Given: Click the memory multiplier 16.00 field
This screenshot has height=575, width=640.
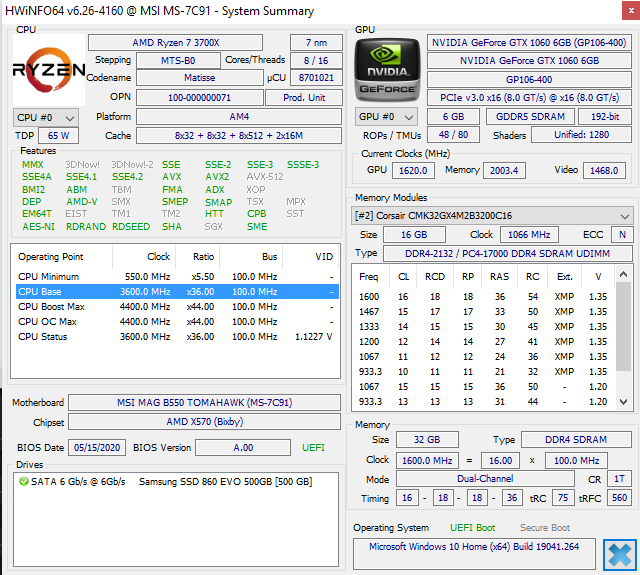Looking at the screenshot, I should pos(500,460).
